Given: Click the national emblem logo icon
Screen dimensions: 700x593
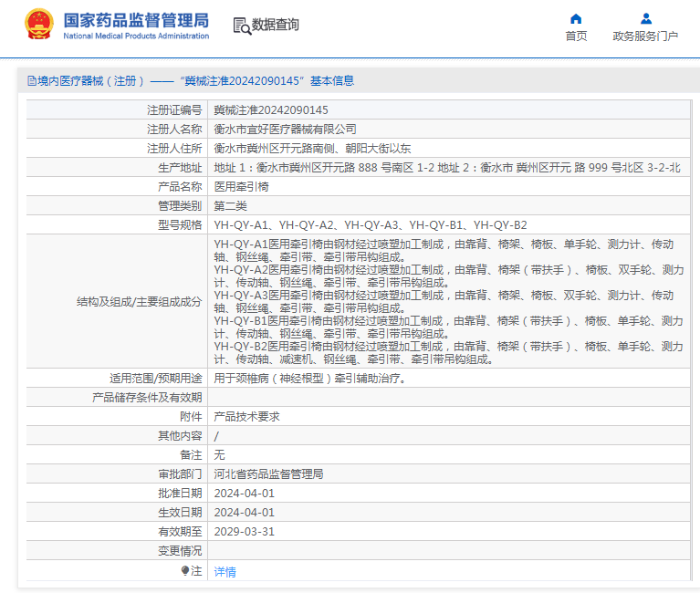Looking at the screenshot, I should (39, 24).
